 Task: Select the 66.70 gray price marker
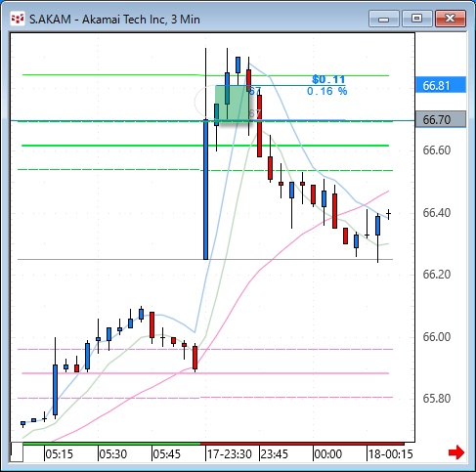pos(441,119)
